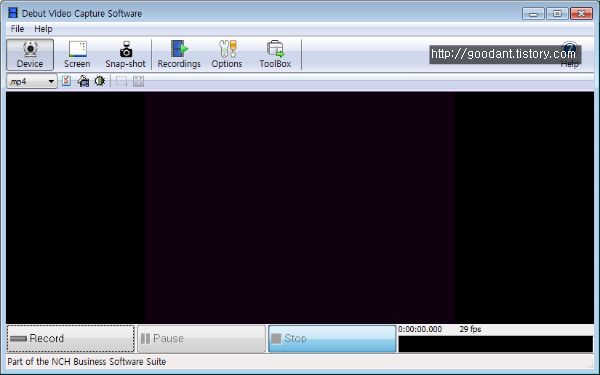Open the ToolBox

click(275, 54)
